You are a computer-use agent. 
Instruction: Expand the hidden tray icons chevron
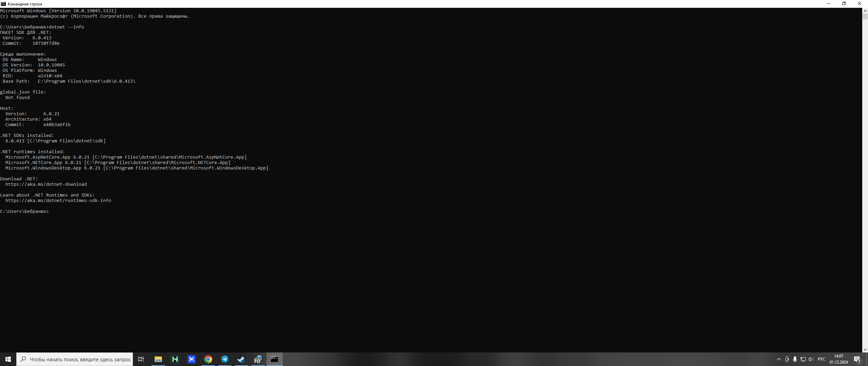(x=778, y=359)
